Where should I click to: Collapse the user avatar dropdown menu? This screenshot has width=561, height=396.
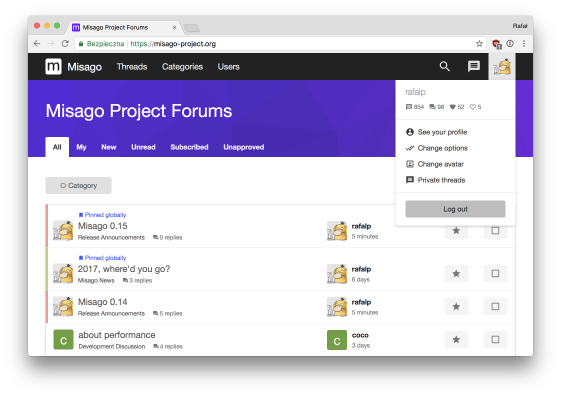coord(502,67)
